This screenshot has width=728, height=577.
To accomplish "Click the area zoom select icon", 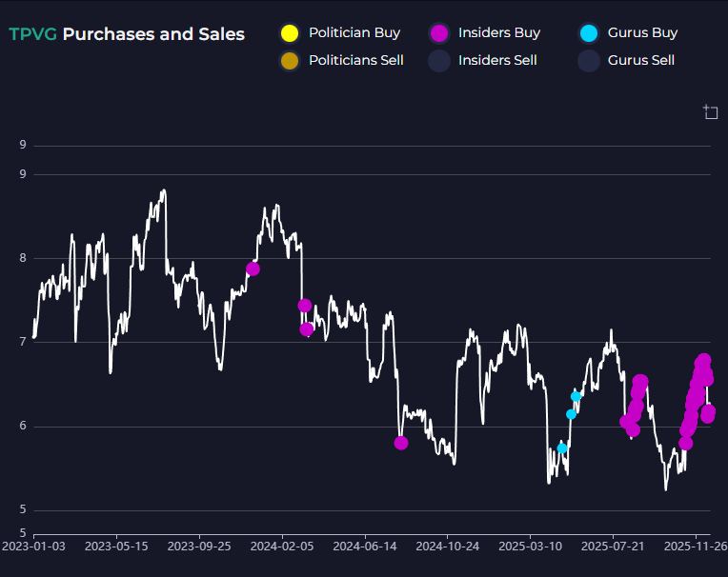I will click(x=710, y=112).
